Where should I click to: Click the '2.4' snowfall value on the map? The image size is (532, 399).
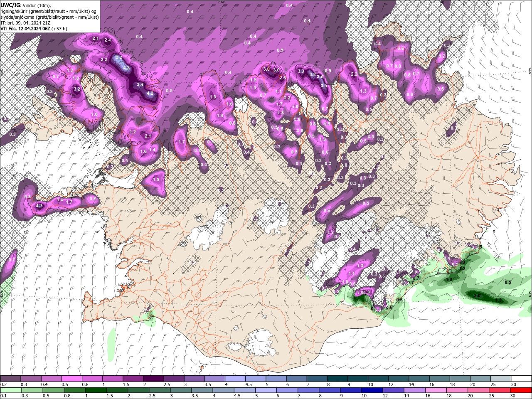pyautogui.click(x=108, y=40)
